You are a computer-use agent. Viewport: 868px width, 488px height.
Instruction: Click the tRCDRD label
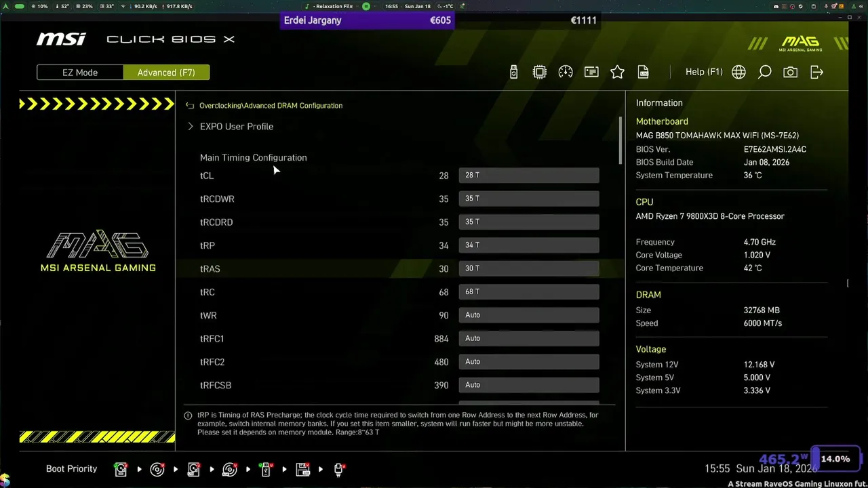click(x=216, y=222)
